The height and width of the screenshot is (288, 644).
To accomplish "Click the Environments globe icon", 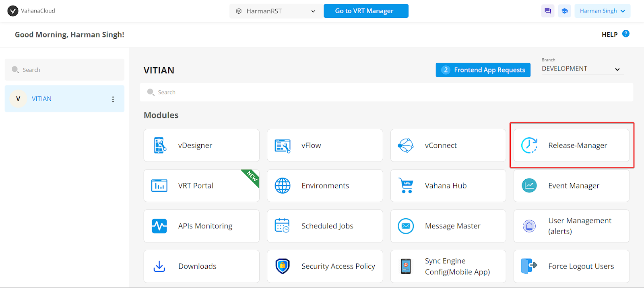I will (283, 186).
